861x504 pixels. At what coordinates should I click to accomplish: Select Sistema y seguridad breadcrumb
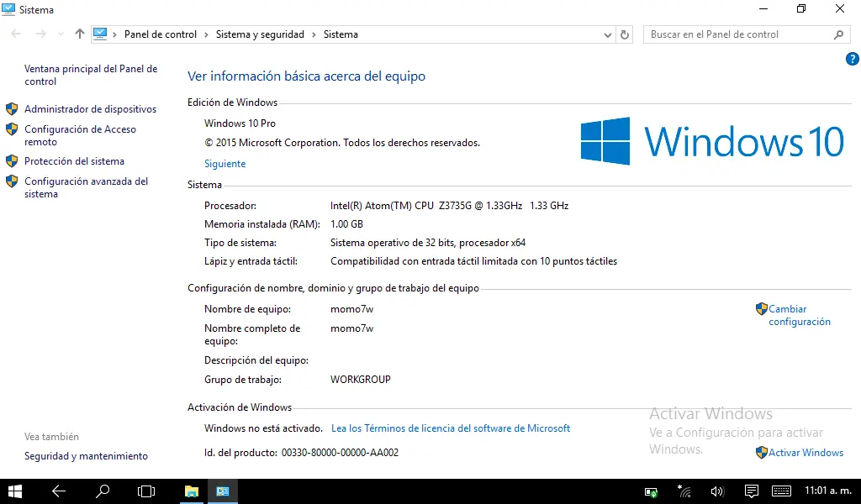point(260,34)
